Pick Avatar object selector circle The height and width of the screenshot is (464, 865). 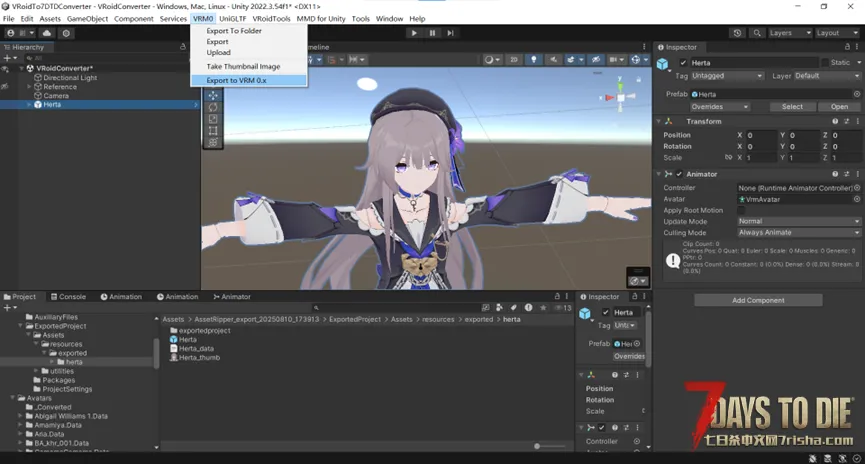tap(857, 199)
